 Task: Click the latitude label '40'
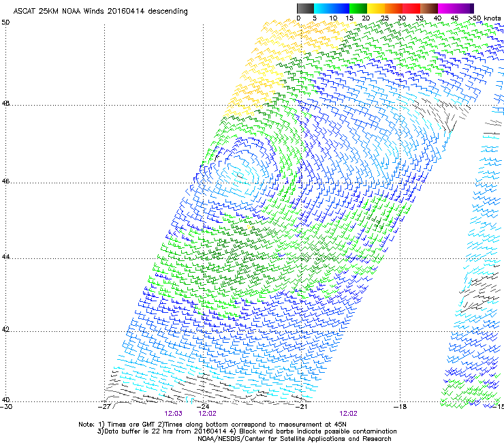pos(5,399)
